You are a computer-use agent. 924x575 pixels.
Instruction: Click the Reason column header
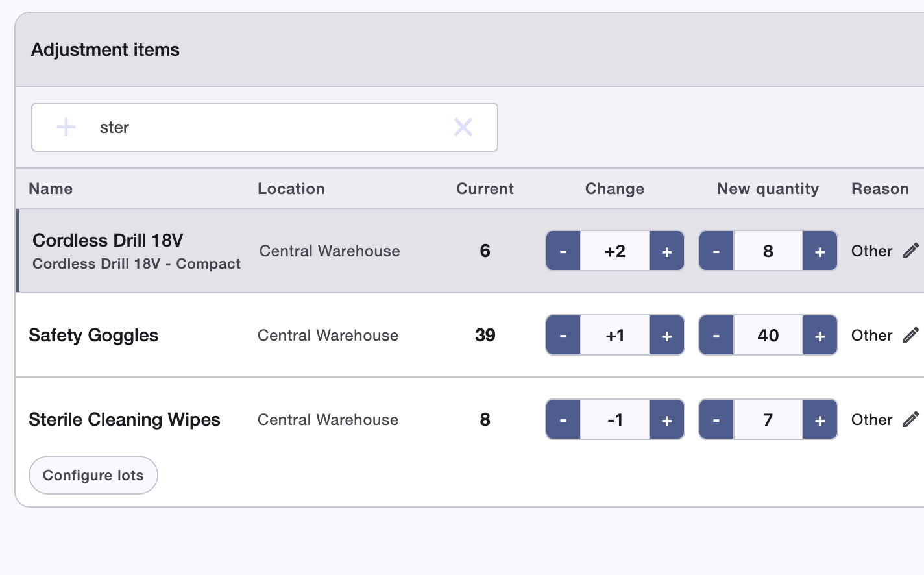pyautogui.click(x=880, y=189)
